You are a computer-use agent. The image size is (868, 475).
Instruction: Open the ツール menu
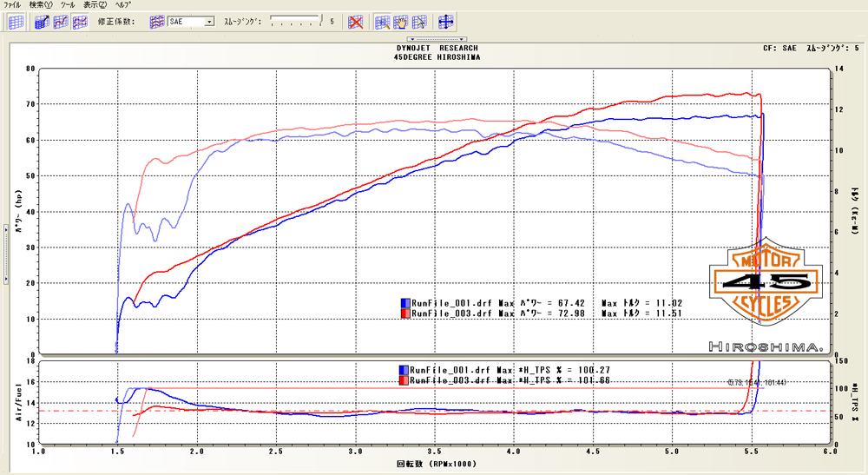tap(67, 5)
